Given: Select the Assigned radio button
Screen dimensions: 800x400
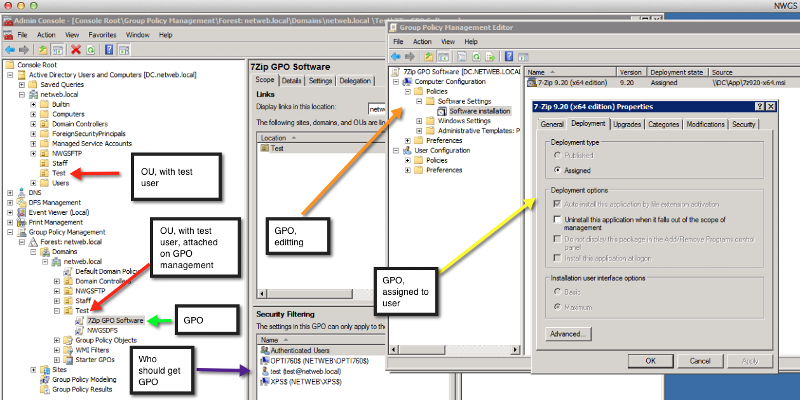Looking at the screenshot, I should point(558,170).
